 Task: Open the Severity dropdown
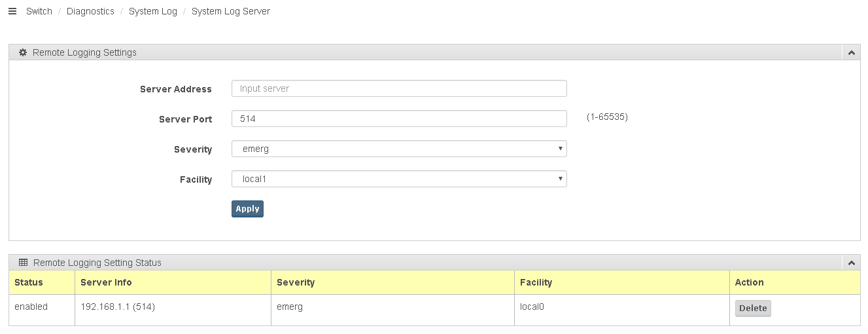399,149
